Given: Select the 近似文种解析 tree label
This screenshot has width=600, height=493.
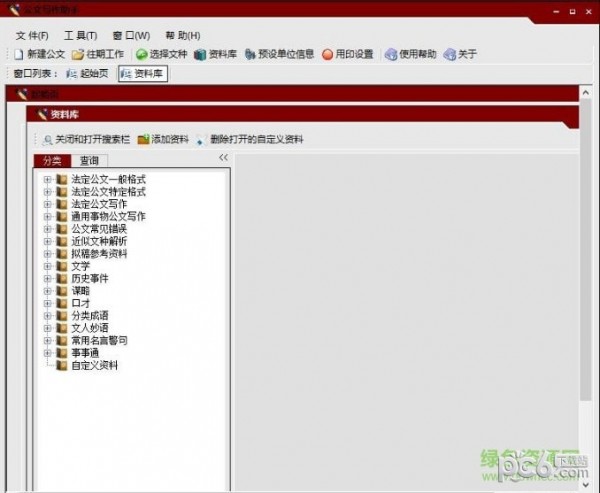Looking at the screenshot, I should pyautogui.click(x=99, y=241).
